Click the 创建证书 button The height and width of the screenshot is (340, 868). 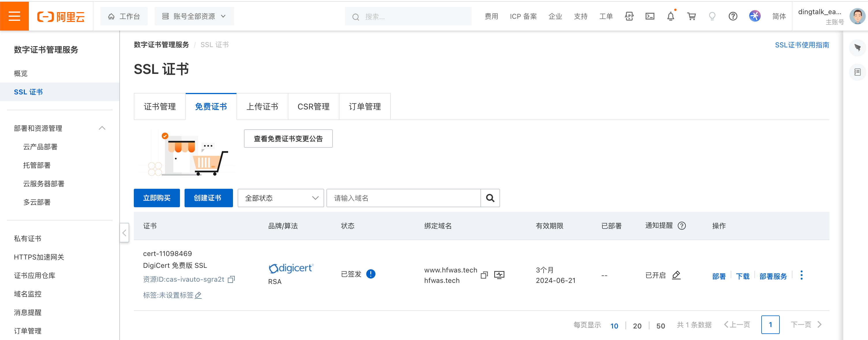click(x=208, y=198)
